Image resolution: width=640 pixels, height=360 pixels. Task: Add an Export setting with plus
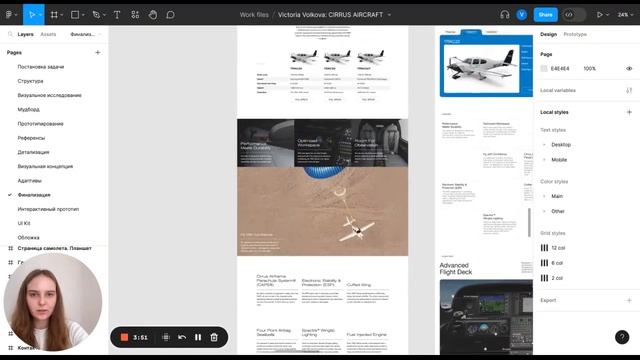pos(629,300)
